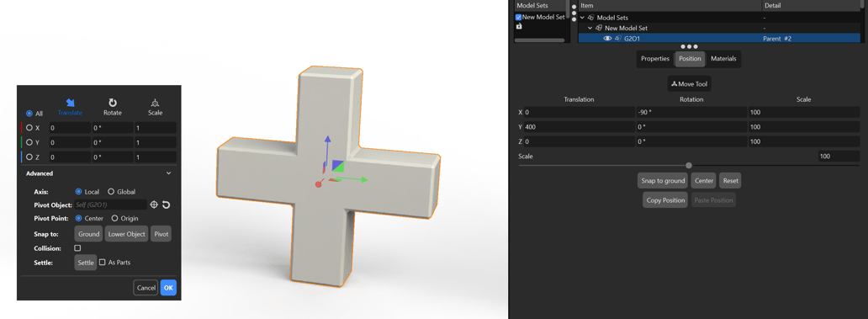
Task: Click the red axis handle of the gizmo
Action: click(x=319, y=183)
